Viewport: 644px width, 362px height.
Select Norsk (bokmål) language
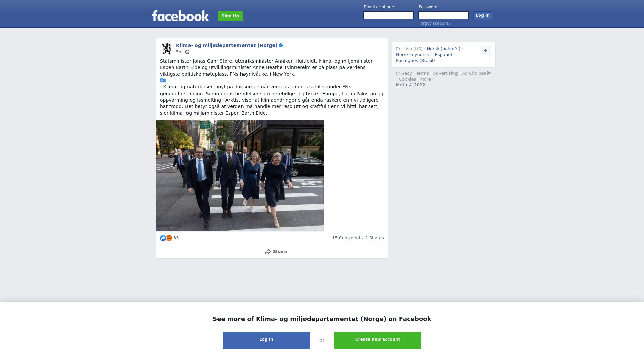[x=443, y=49]
